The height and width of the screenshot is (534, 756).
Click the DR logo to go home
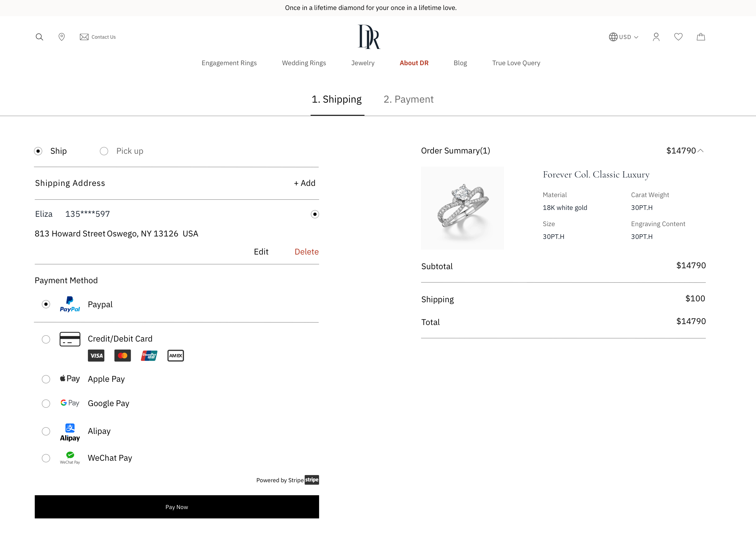[368, 36]
